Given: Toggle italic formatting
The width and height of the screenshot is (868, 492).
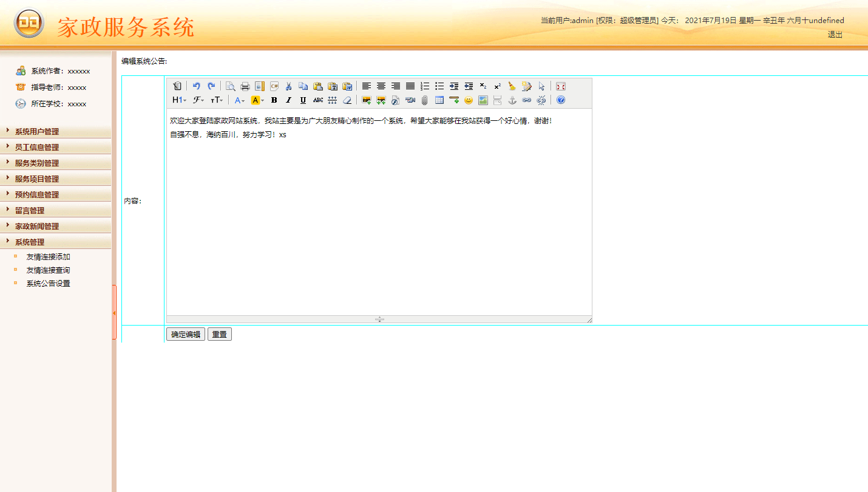Looking at the screenshot, I should 289,100.
